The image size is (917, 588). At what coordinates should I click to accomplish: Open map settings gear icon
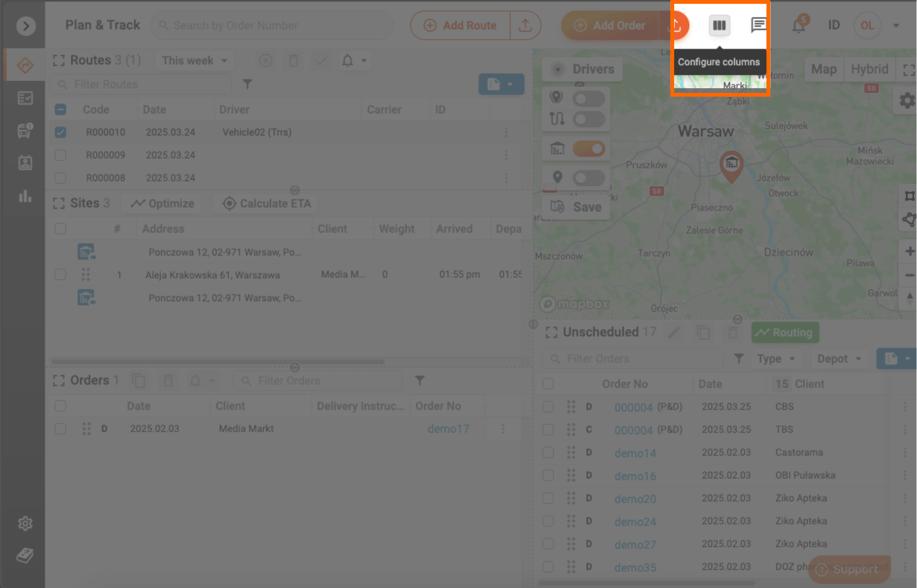tap(907, 101)
